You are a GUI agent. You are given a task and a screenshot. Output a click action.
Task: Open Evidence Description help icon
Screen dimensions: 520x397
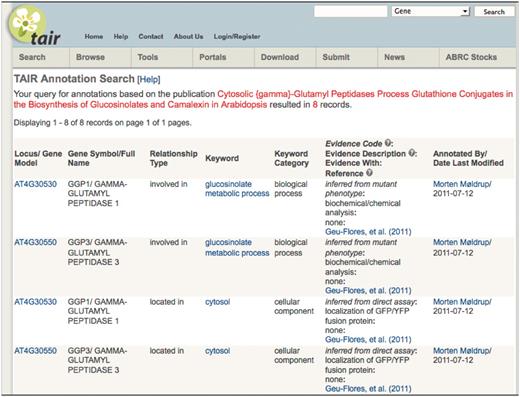click(412, 153)
